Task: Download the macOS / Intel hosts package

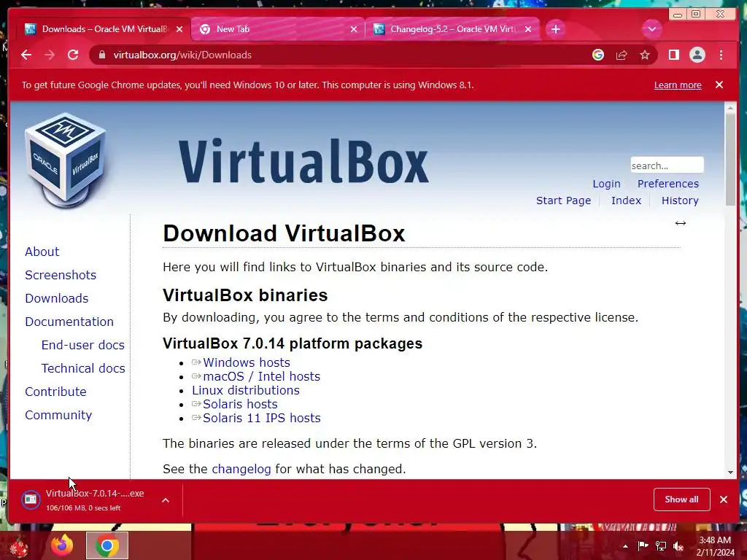Action: click(x=262, y=377)
